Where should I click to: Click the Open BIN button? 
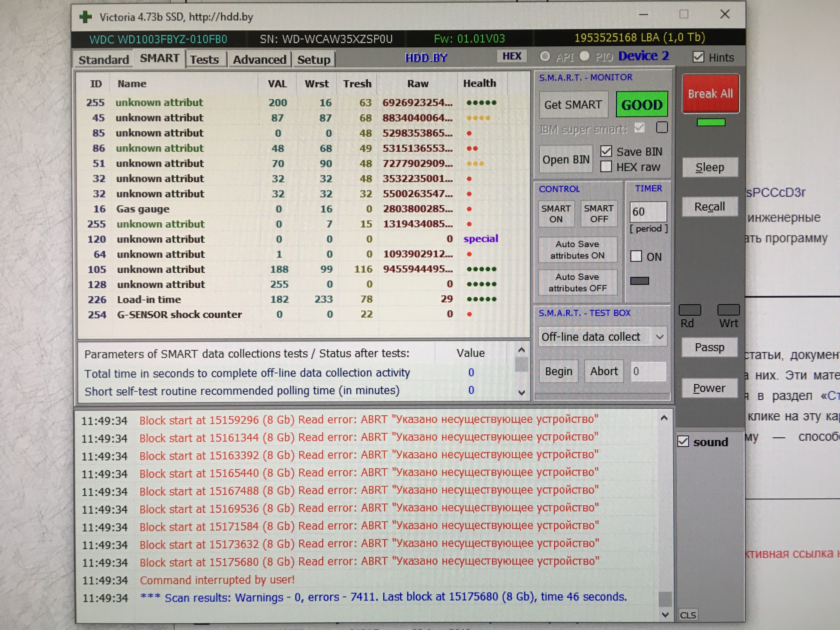[x=566, y=160]
